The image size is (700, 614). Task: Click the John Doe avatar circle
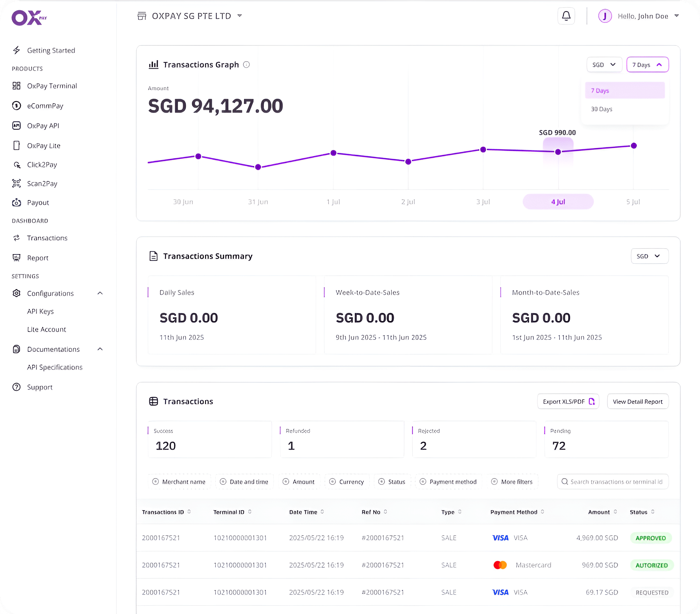pos(605,16)
